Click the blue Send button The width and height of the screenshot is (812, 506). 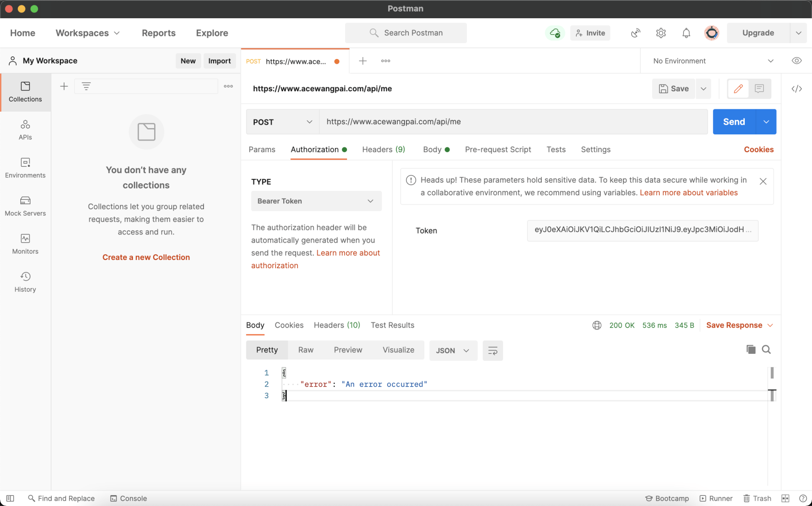tap(734, 122)
